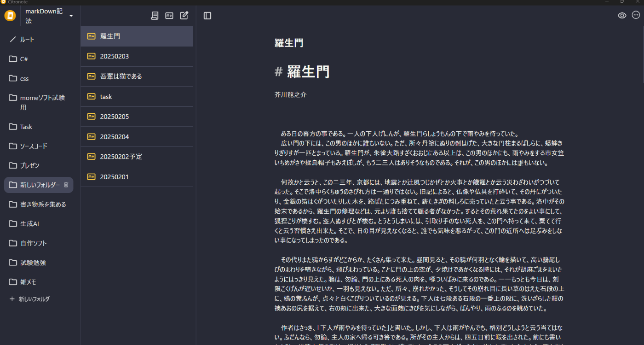Click the author line 芥川龍之介
The image size is (644, 345).
(291, 94)
